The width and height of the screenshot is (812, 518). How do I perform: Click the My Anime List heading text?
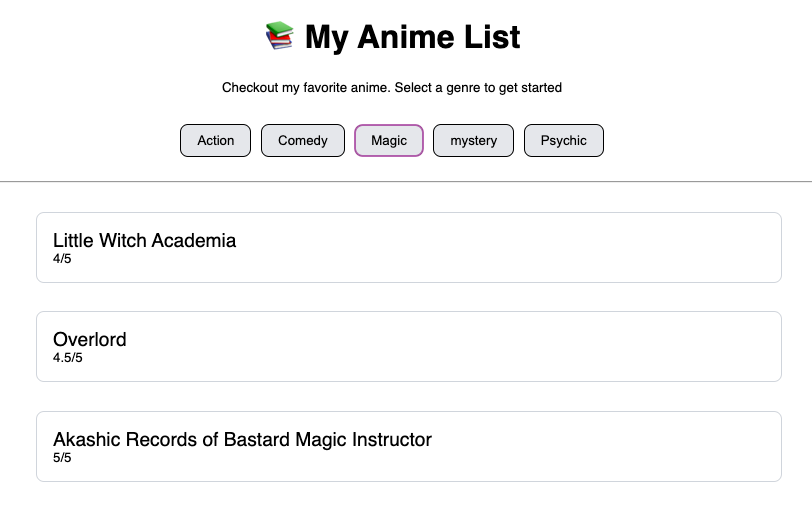[x=413, y=37]
